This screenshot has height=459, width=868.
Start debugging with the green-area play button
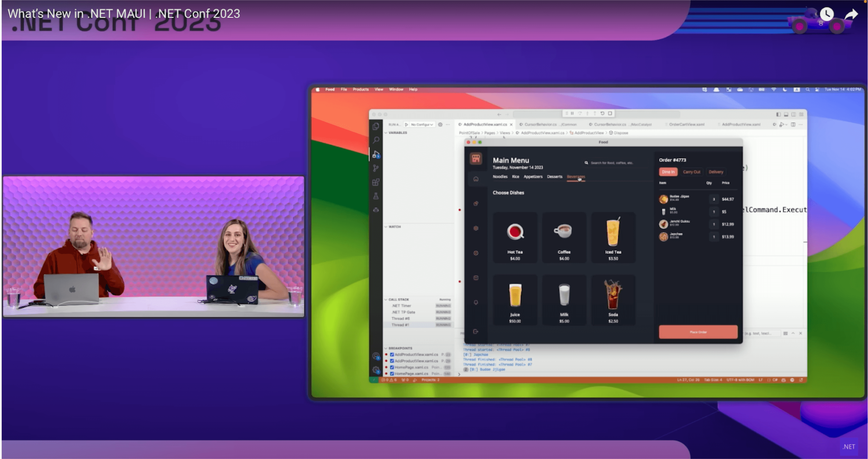406,124
